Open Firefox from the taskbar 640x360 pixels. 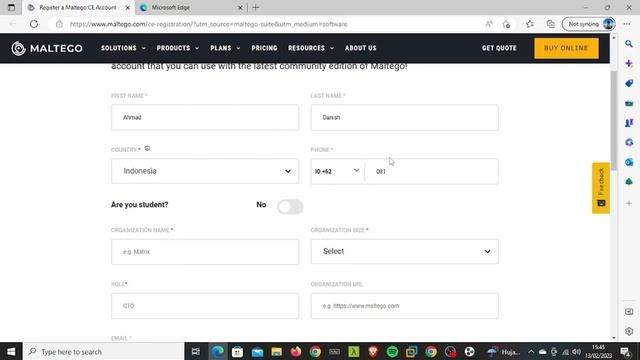point(296,351)
